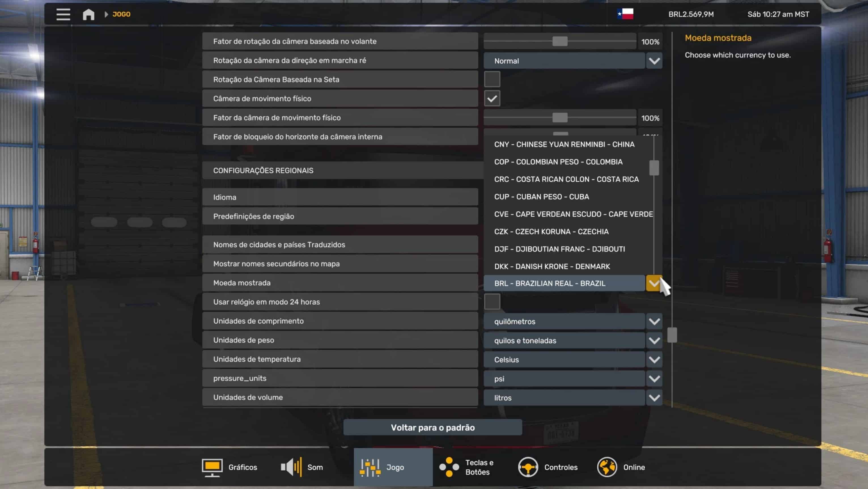Open the hamburger main menu

(63, 14)
